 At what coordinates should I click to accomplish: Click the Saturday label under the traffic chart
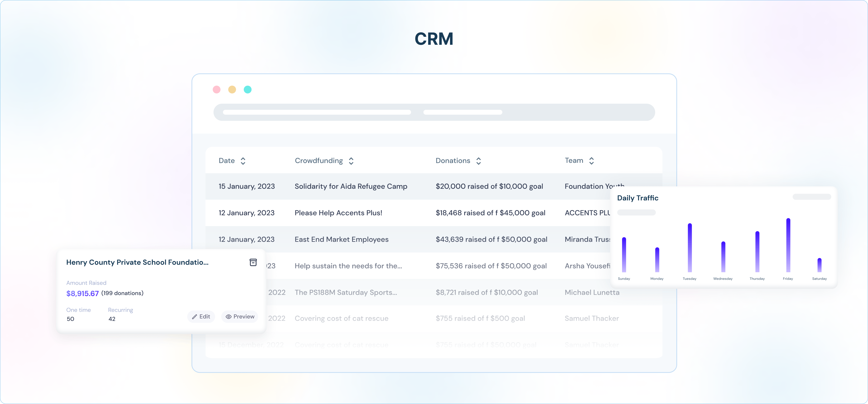tap(819, 279)
